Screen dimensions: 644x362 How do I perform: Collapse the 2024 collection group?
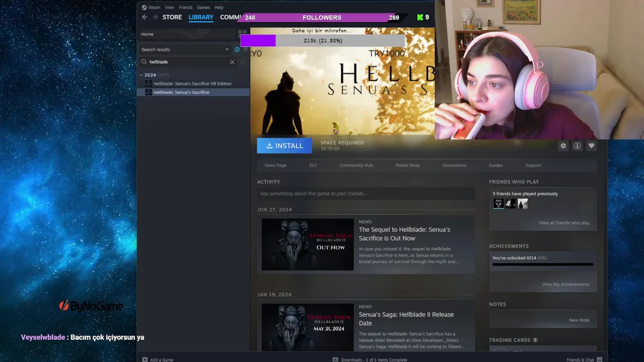[x=141, y=75]
